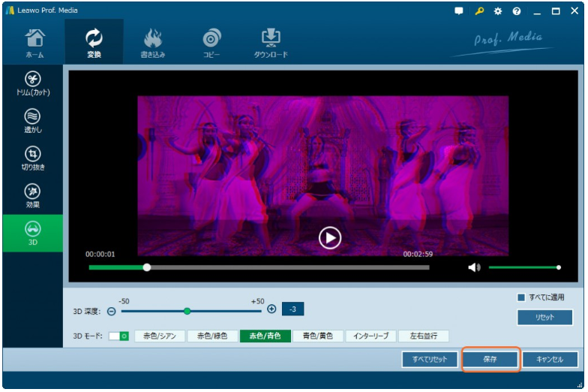This screenshot has width=588, height=392.
Task: Choose インターリーブ 3D mode
Action: click(370, 336)
